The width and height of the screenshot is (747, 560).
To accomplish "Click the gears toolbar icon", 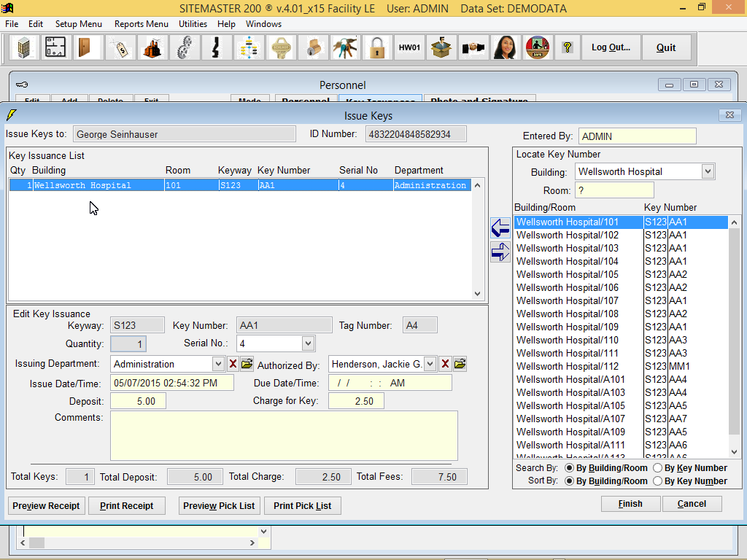I will [184, 47].
